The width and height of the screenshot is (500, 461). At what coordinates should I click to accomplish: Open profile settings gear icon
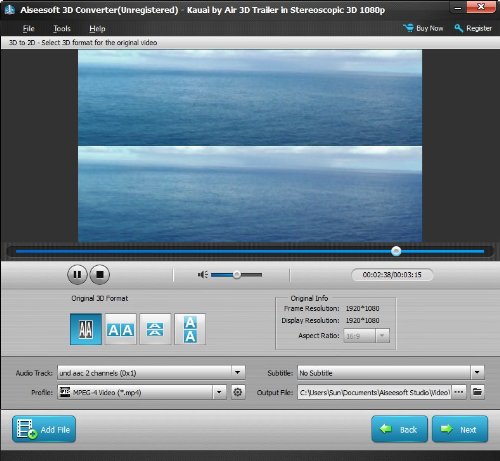coord(238,392)
